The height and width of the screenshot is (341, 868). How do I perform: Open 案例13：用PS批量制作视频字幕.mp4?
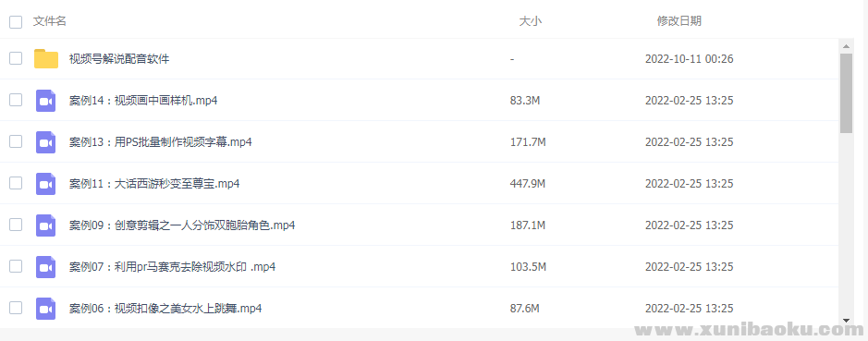point(161,142)
